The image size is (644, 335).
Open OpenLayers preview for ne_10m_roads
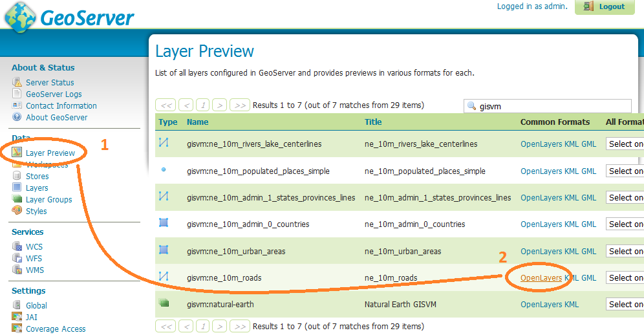click(541, 278)
